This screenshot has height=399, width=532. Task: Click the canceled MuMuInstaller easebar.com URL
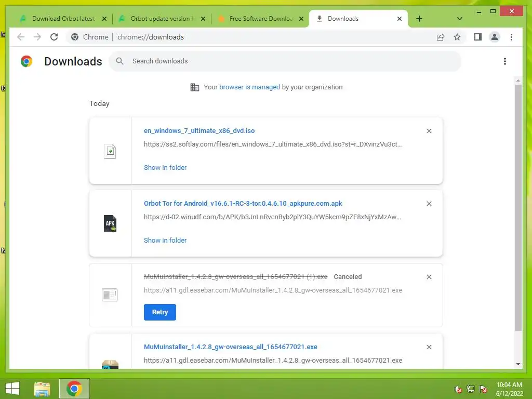point(273,290)
